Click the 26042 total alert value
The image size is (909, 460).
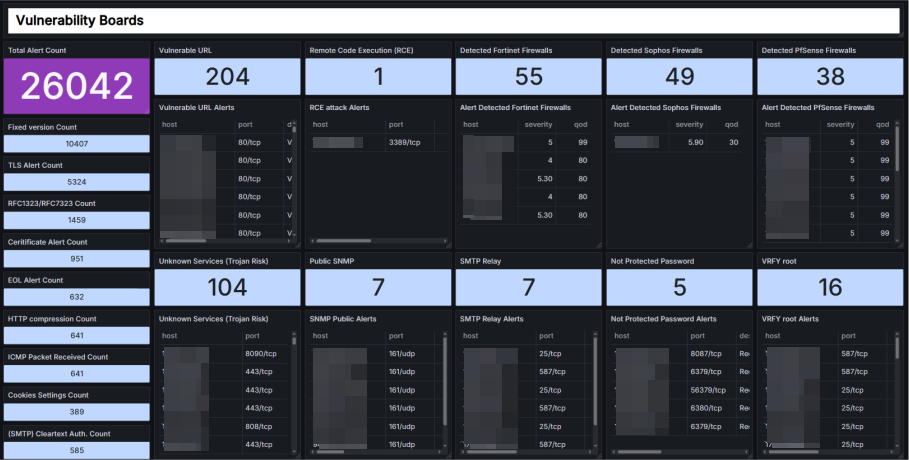coord(77,86)
